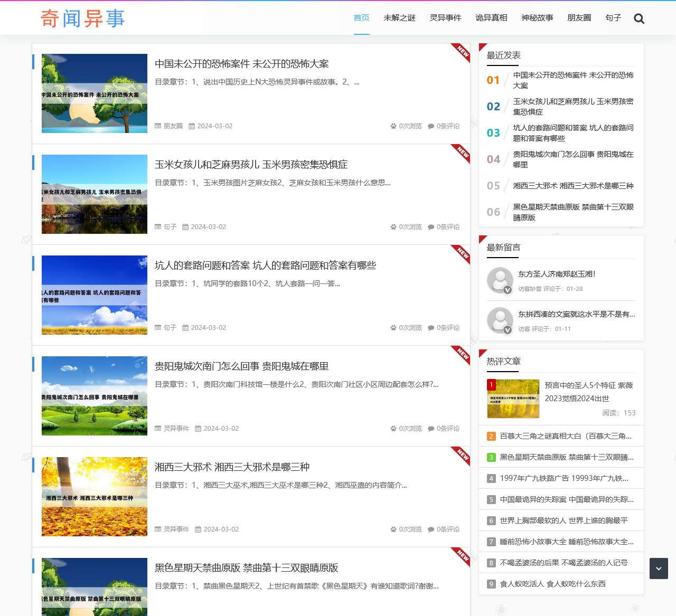Open hot article 7 睡前恐怖小故事大全

[567, 542]
